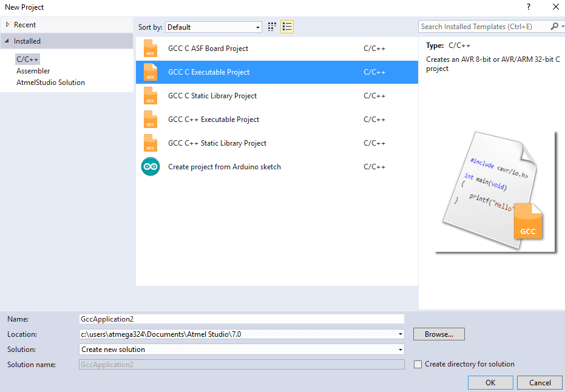Enable Create directory for solution
Viewport: 565px width, 392px height.
(x=418, y=364)
